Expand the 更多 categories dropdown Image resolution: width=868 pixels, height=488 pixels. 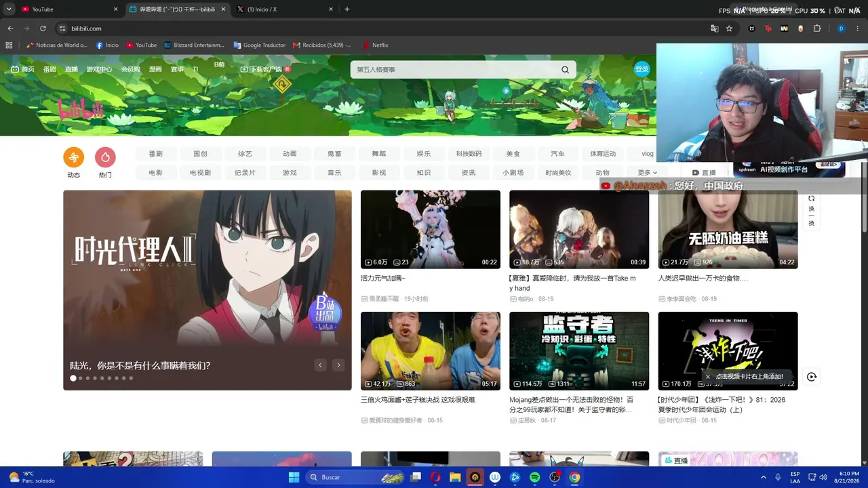tap(648, 173)
